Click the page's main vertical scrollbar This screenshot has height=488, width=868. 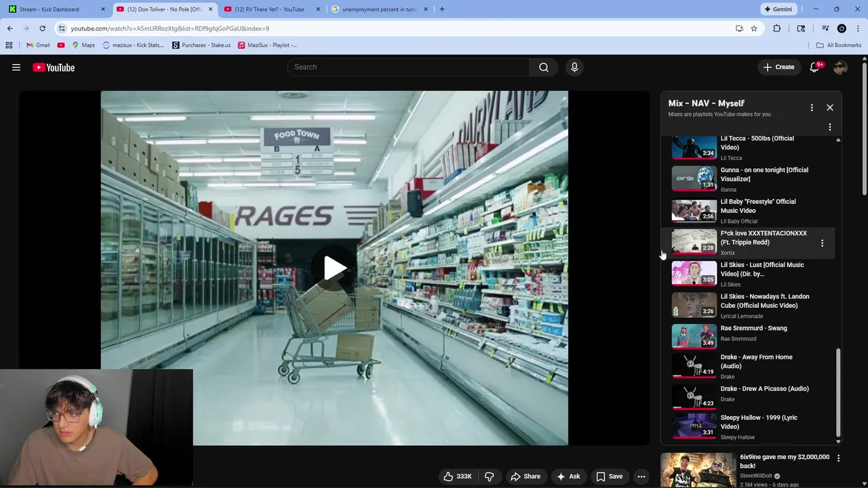pyautogui.click(x=864, y=129)
